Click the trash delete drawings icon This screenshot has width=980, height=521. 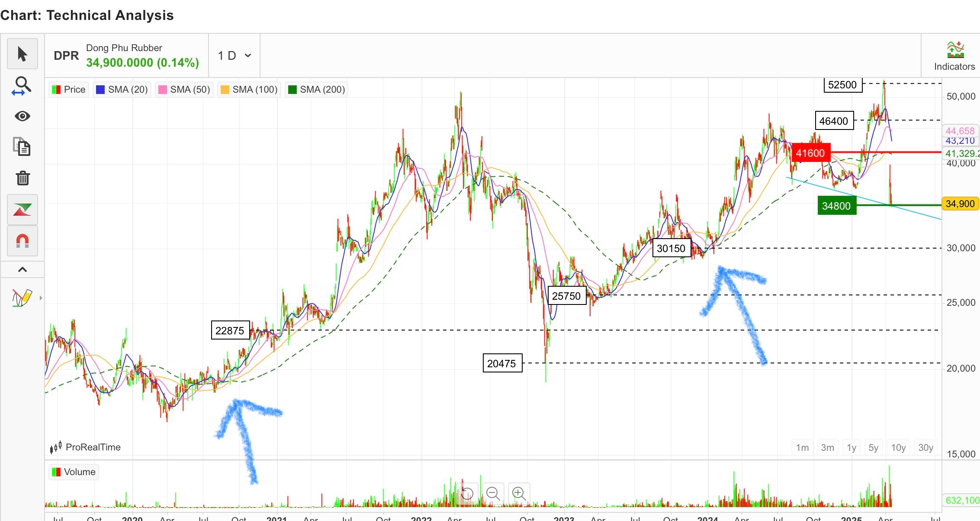(22, 178)
